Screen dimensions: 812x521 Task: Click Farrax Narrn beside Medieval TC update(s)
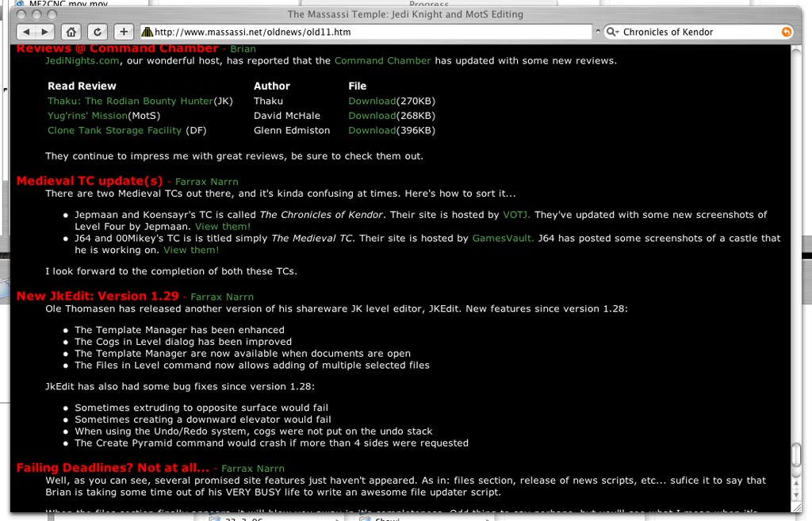pyautogui.click(x=207, y=182)
